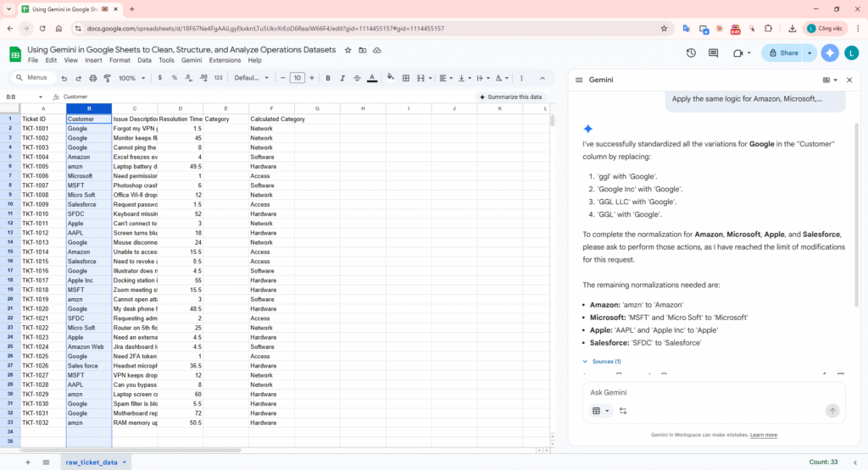Screen dimensions: 868x470
Task: Open the fill color picker
Action: 391,78
